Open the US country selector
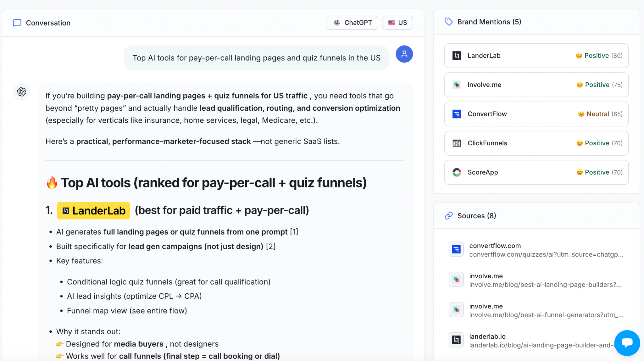644x361 pixels. coord(397,23)
